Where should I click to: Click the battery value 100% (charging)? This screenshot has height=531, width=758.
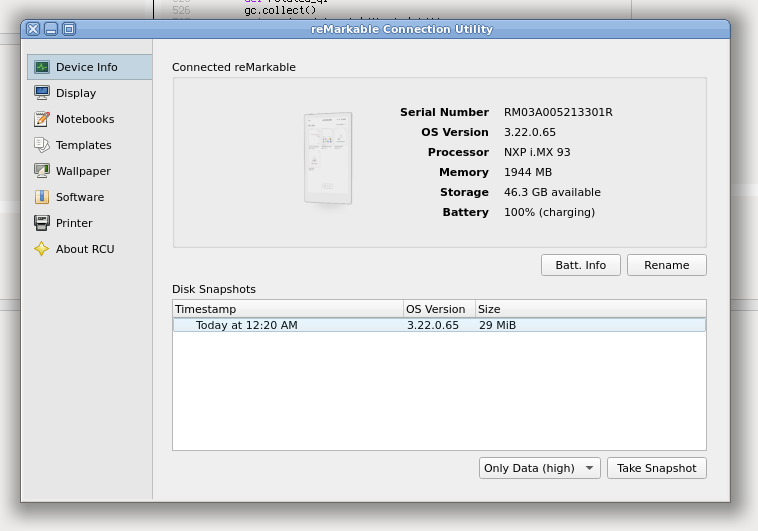pyautogui.click(x=549, y=212)
